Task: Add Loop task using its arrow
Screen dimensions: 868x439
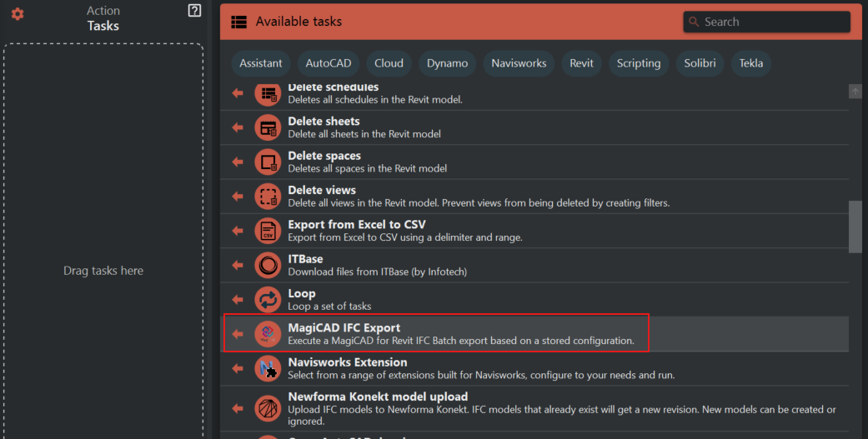Action: [238, 300]
